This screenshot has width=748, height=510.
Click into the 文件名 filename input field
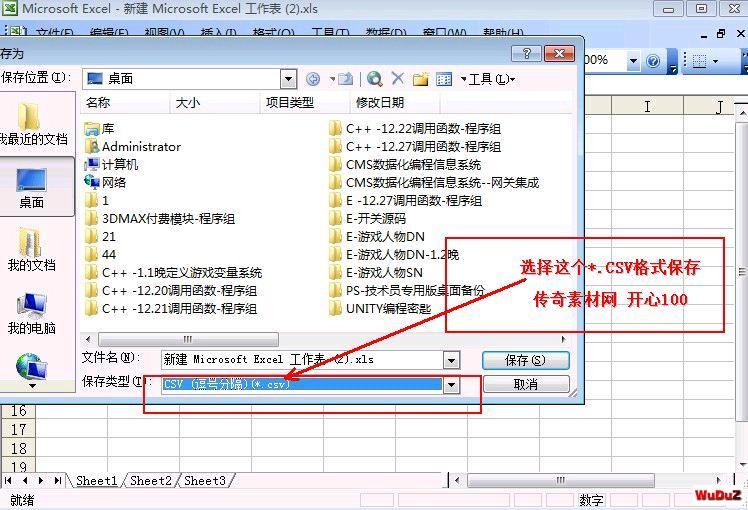[x=303, y=360]
